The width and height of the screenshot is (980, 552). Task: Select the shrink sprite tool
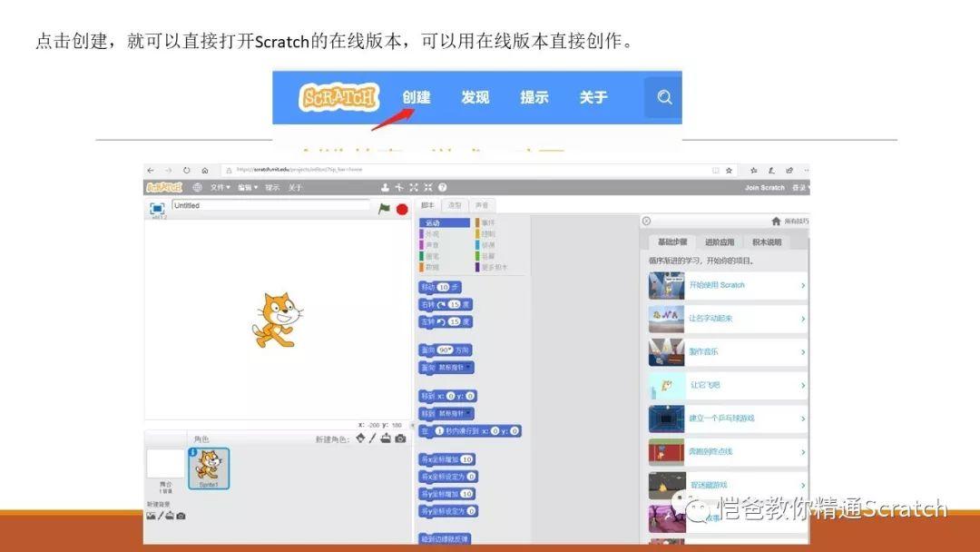(x=428, y=187)
